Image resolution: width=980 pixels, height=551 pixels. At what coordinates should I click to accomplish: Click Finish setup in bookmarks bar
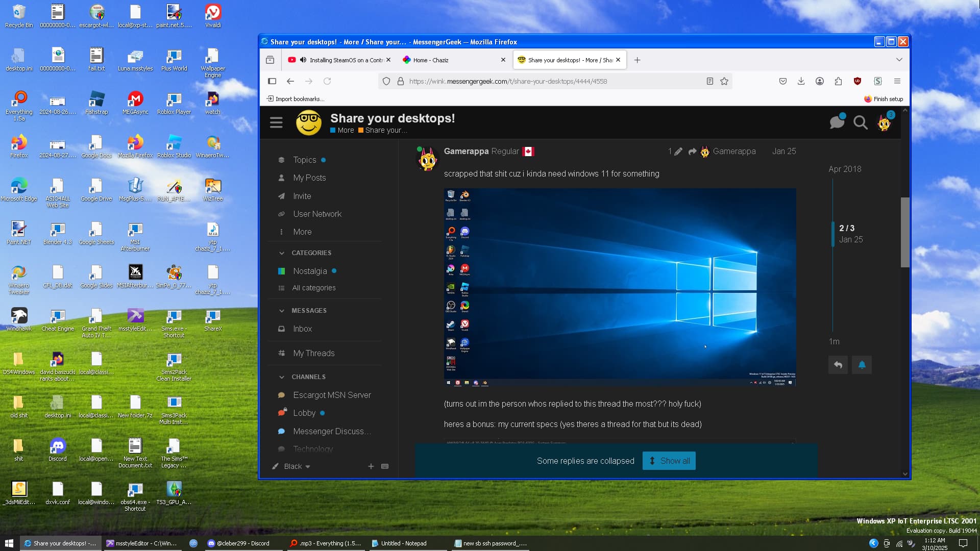pyautogui.click(x=884, y=99)
